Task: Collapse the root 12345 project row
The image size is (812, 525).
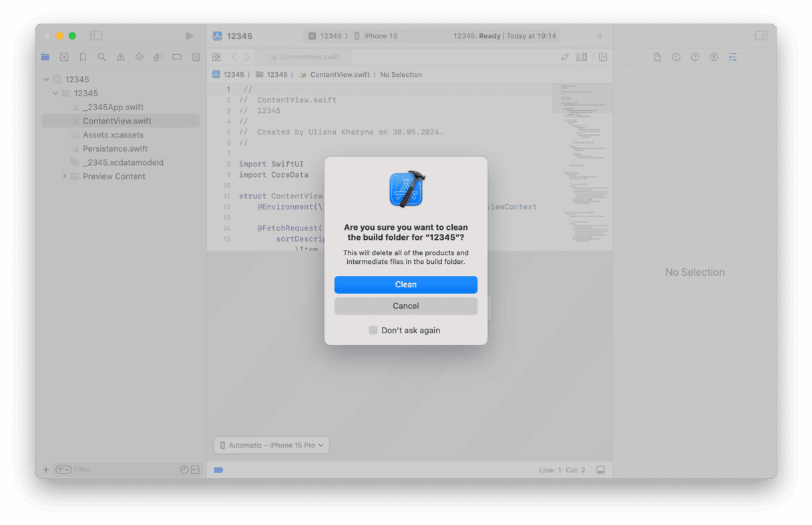Action: click(47, 79)
